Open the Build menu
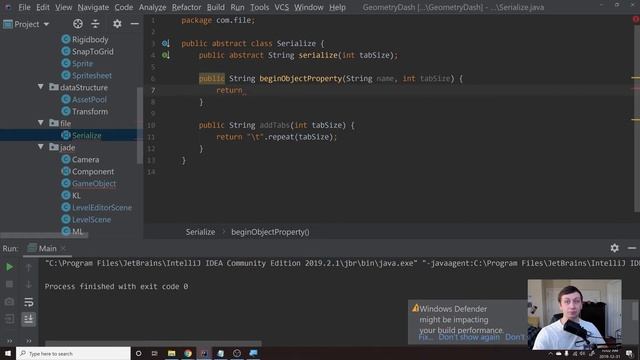Screen dimensions: 640x360 click(x=216, y=7)
